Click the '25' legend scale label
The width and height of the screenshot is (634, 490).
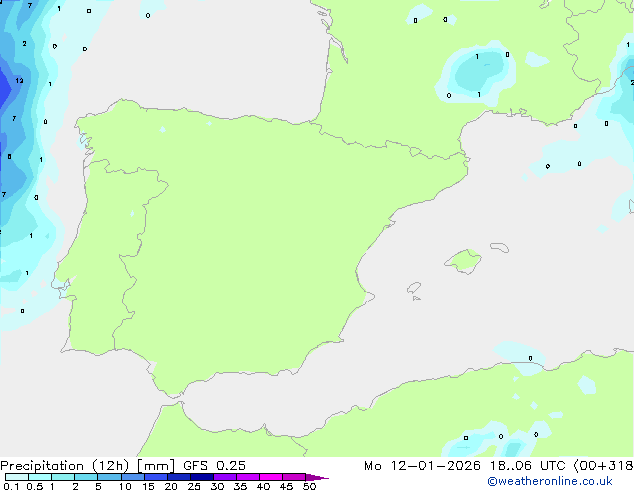point(194,486)
